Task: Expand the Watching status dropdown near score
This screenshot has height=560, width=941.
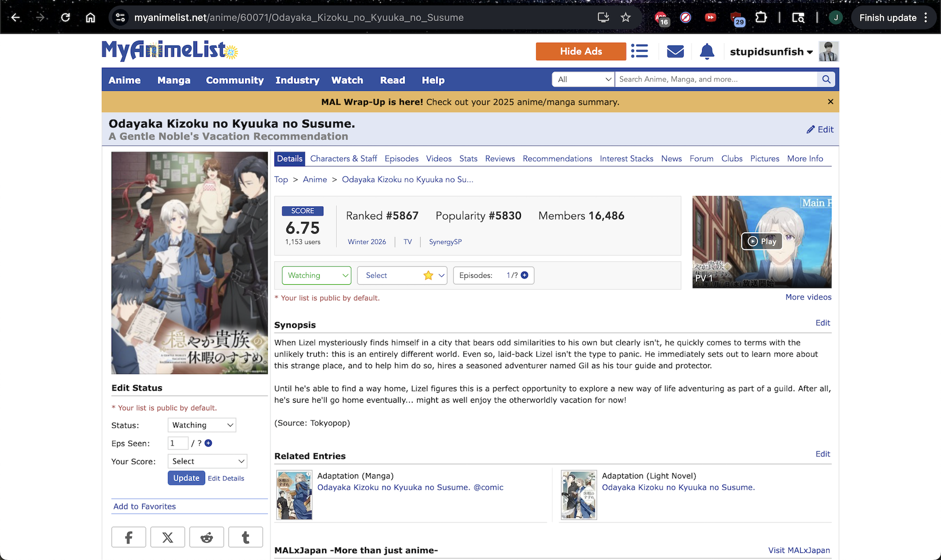Action: (316, 275)
